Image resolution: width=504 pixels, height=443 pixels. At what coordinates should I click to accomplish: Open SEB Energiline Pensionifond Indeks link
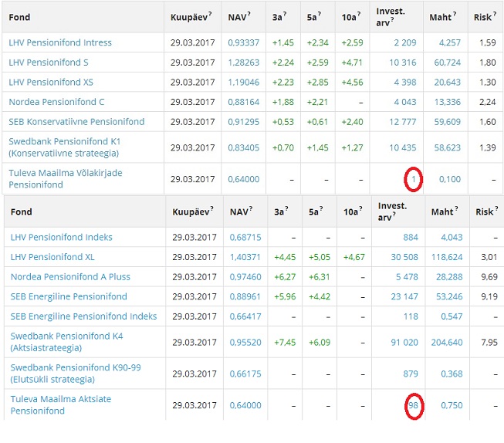[83, 316]
